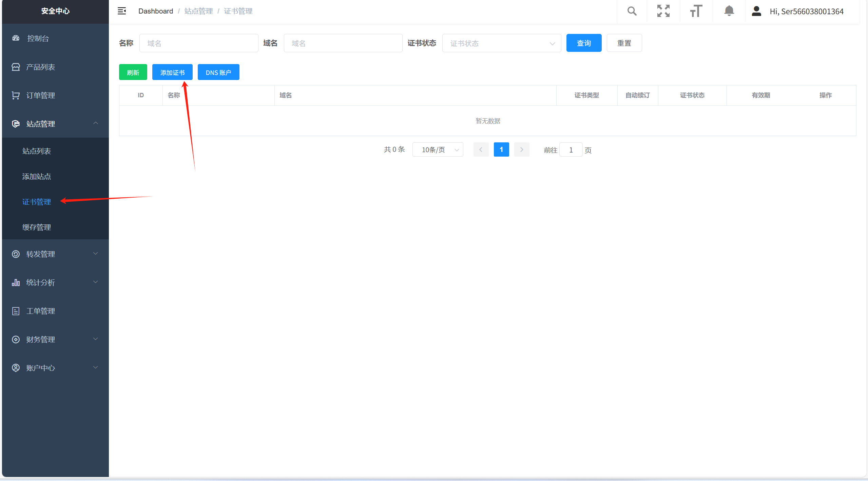Click the Dashboard breadcrumb link

(x=156, y=11)
